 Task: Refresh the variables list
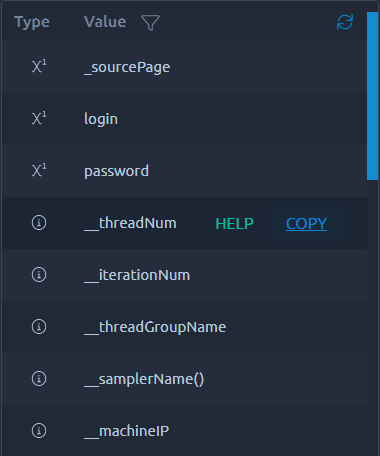345,22
